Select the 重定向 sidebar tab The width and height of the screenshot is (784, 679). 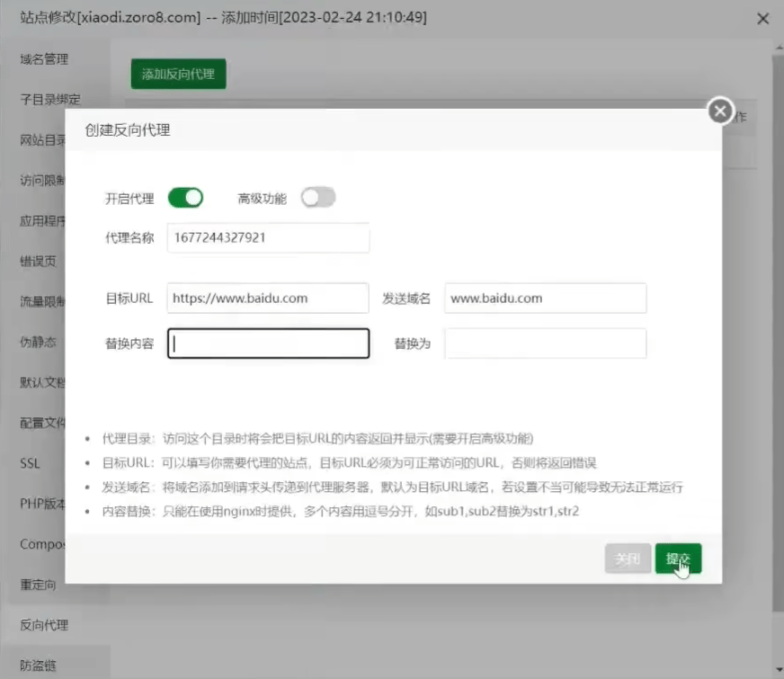[x=38, y=585]
